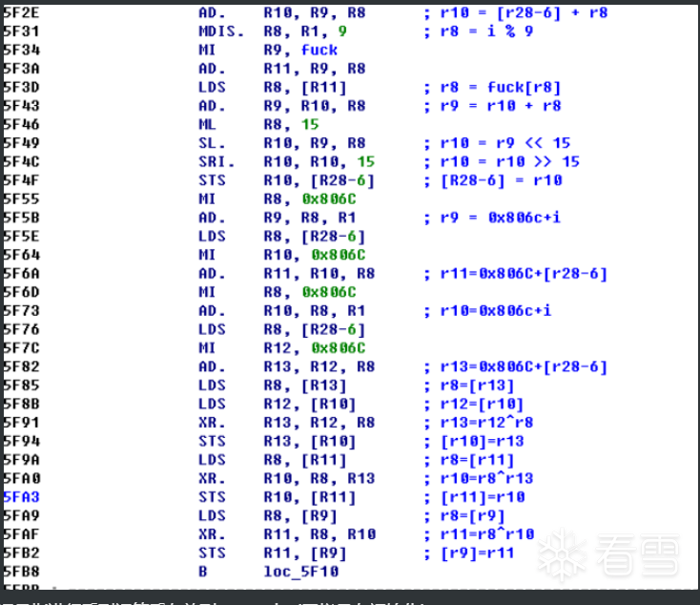Click the loc_5F10 branch target label
The height and width of the screenshot is (605, 700).
pos(301,572)
